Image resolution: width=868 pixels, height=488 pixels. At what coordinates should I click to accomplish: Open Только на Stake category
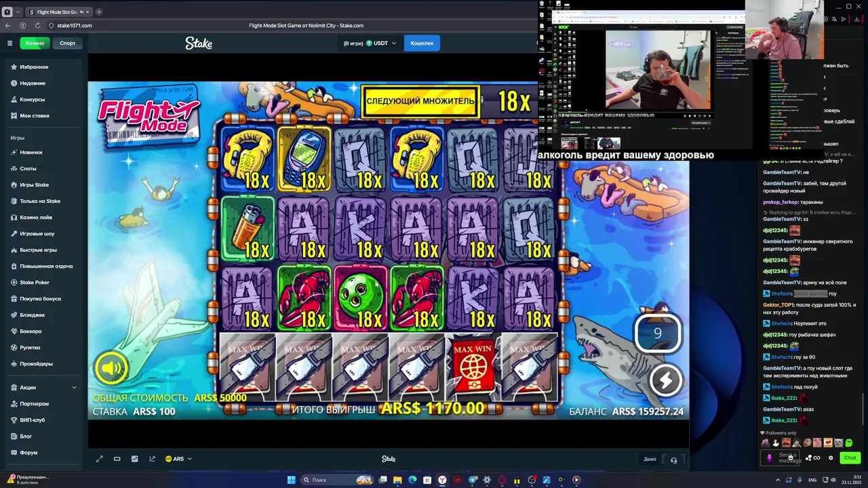tap(40, 201)
